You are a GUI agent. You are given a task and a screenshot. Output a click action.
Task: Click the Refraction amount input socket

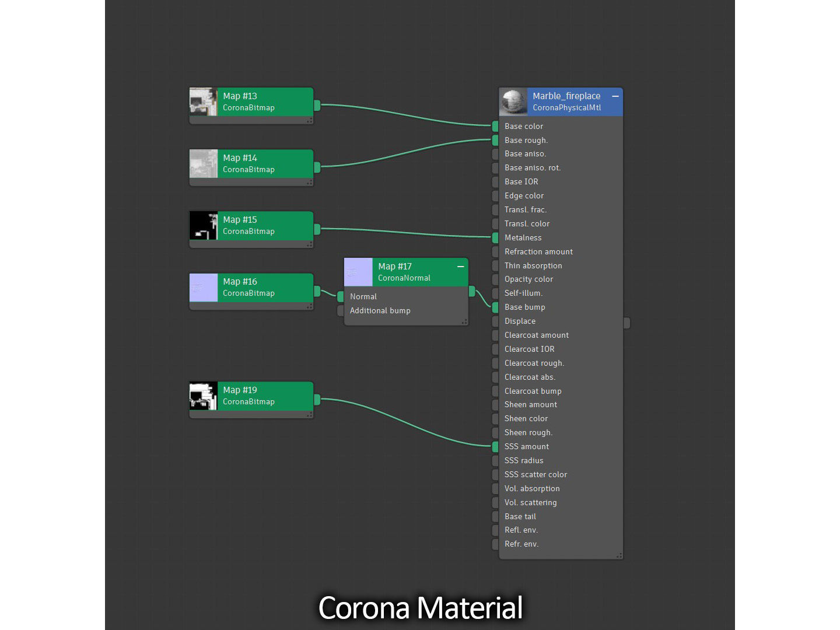click(495, 252)
